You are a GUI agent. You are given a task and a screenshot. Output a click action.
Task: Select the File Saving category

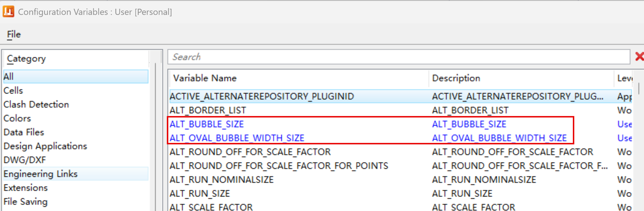[26, 202]
